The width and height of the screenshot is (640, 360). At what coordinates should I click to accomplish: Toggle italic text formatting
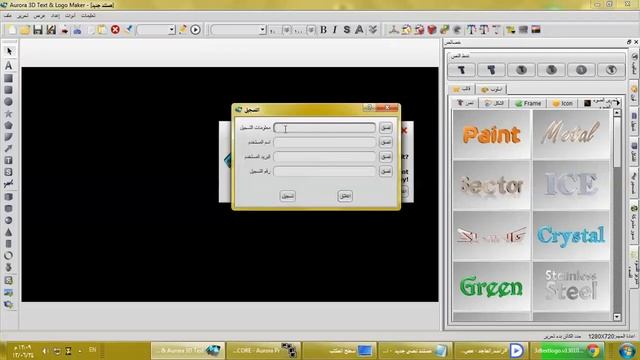(335, 29)
